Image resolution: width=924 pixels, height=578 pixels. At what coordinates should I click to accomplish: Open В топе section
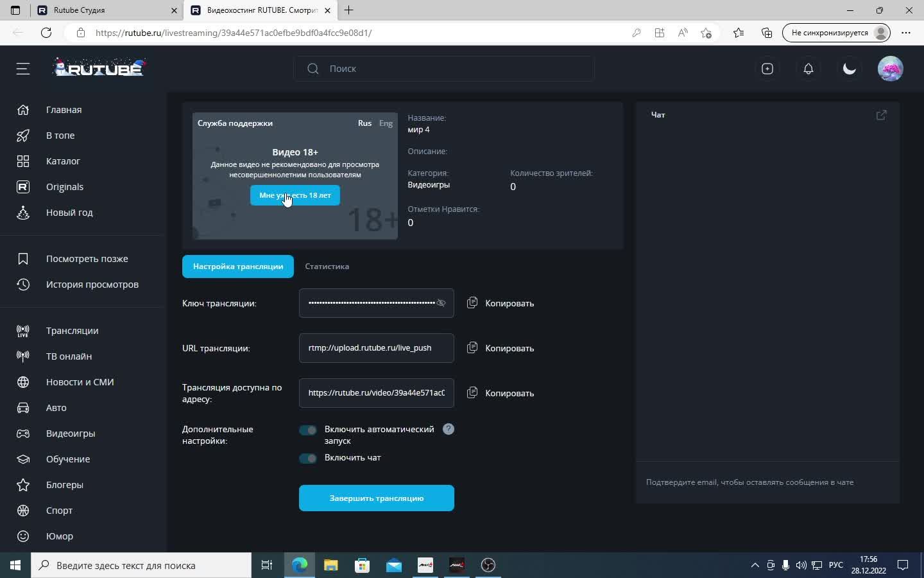[60, 136]
